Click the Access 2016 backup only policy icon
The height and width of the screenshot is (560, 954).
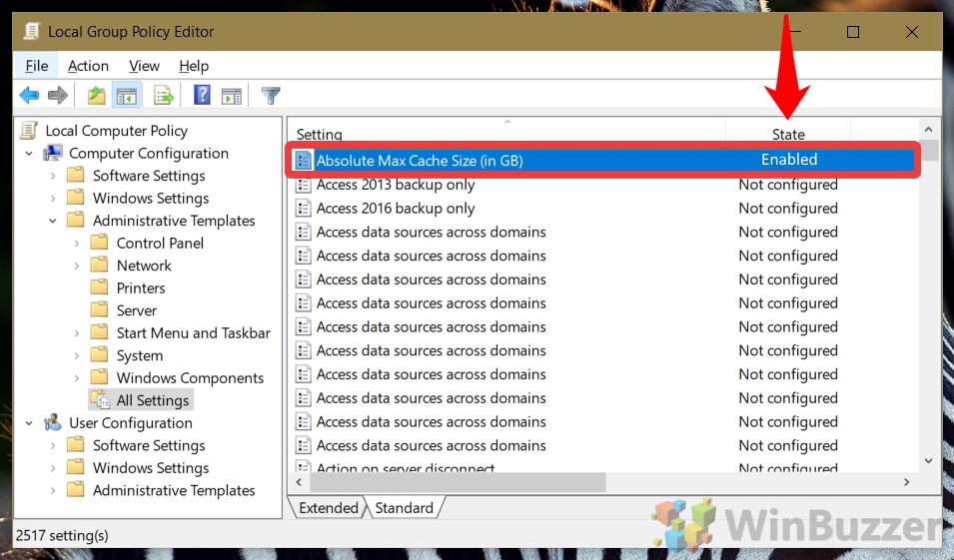coord(303,209)
